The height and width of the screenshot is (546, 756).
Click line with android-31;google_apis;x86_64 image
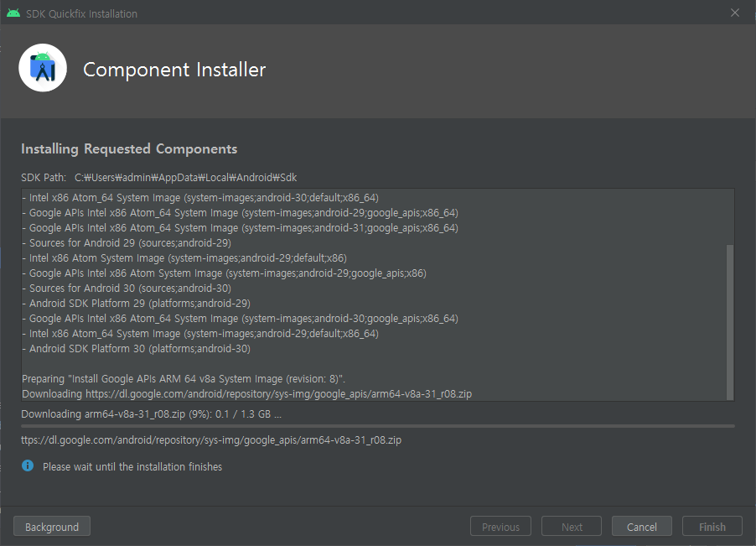point(240,227)
